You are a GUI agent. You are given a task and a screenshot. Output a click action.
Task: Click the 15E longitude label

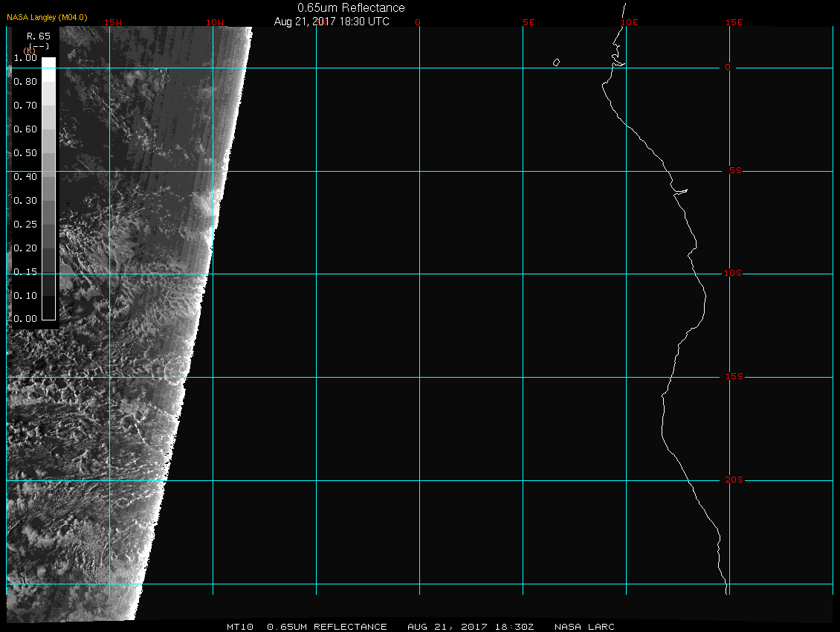734,22
